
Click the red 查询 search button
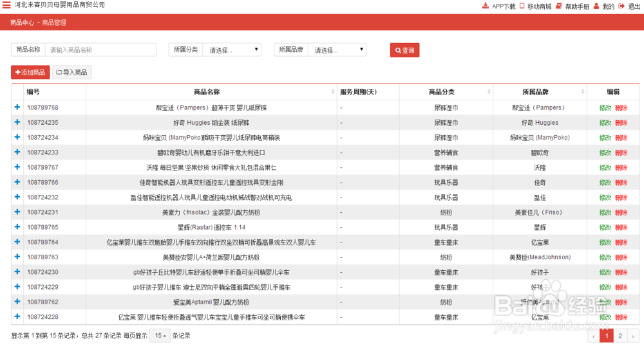click(404, 50)
